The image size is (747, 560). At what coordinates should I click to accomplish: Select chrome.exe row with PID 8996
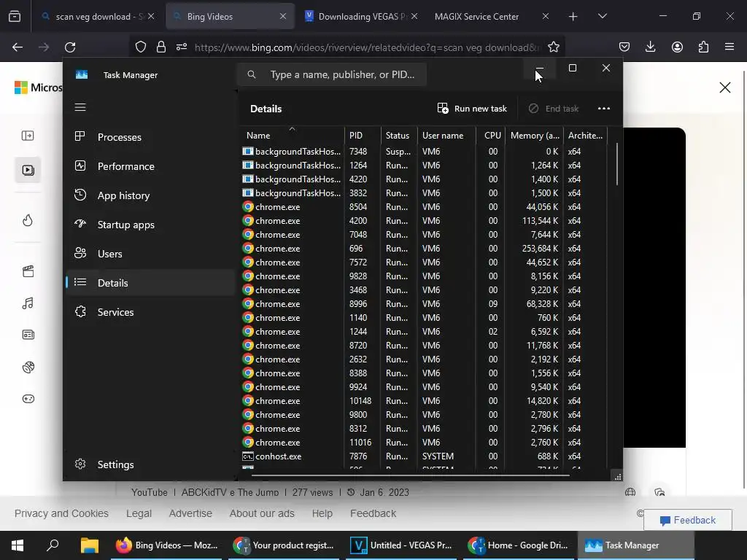(x=423, y=304)
